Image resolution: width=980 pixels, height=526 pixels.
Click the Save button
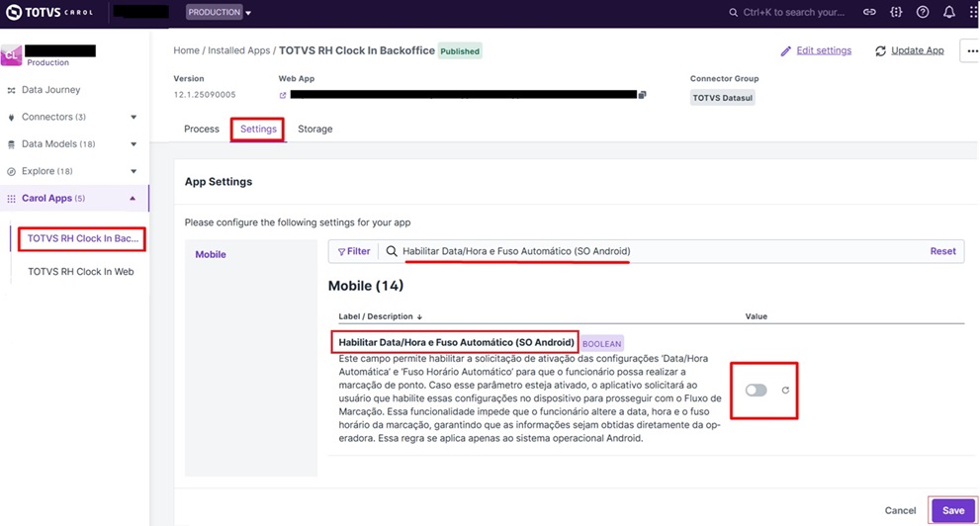click(x=953, y=510)
